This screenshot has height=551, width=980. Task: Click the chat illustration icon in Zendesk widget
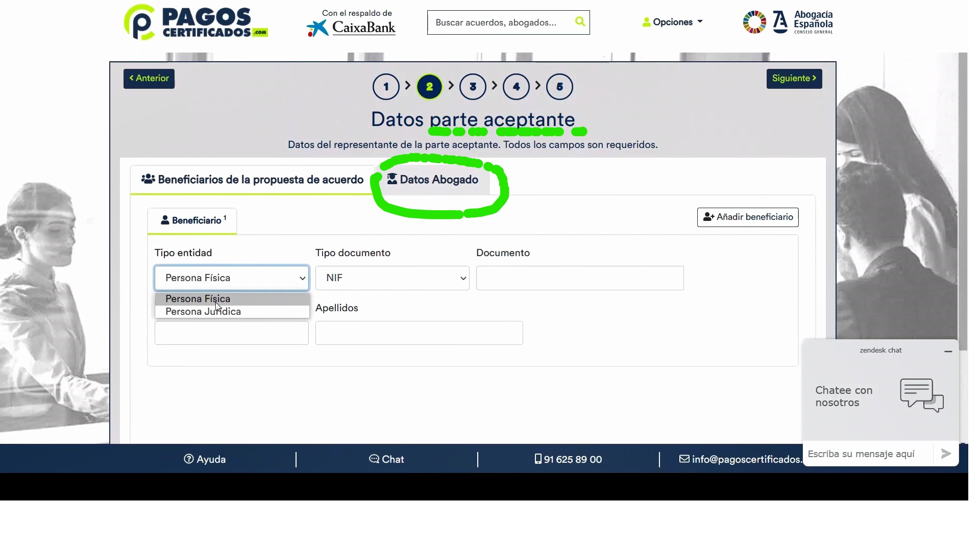921,395
